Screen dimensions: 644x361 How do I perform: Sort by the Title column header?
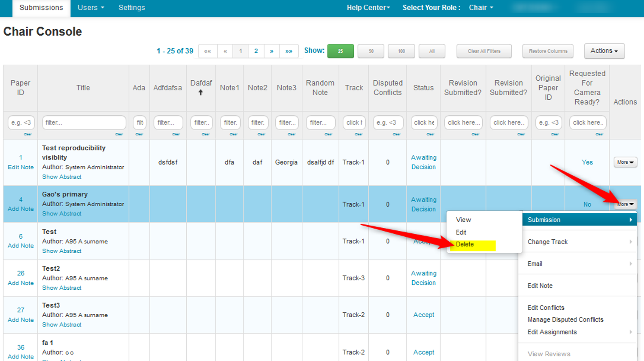click(83, 88)
